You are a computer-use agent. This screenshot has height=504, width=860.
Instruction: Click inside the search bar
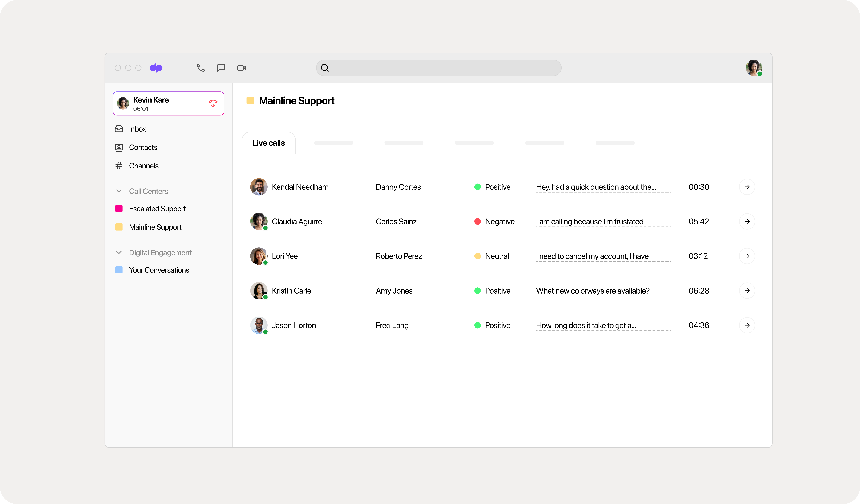coord(438,68)
